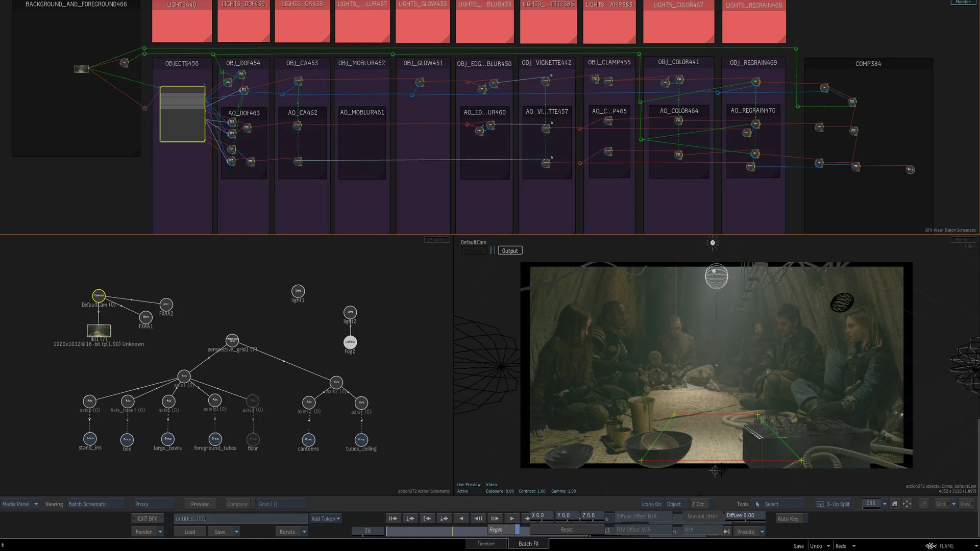
Task: Click the home view icon
Action: (x=895, y=504)
